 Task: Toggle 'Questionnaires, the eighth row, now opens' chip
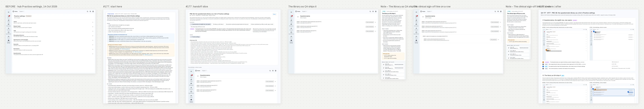tap(200, 24)
